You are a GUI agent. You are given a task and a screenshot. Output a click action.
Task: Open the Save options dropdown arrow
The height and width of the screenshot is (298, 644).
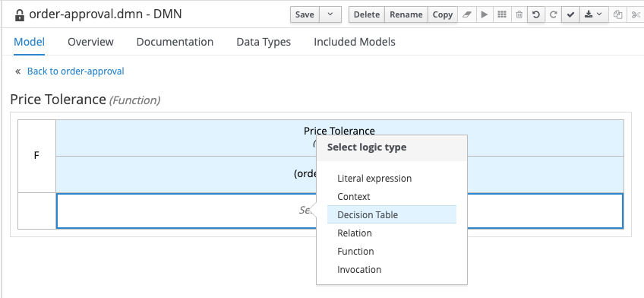click(330, 14)
